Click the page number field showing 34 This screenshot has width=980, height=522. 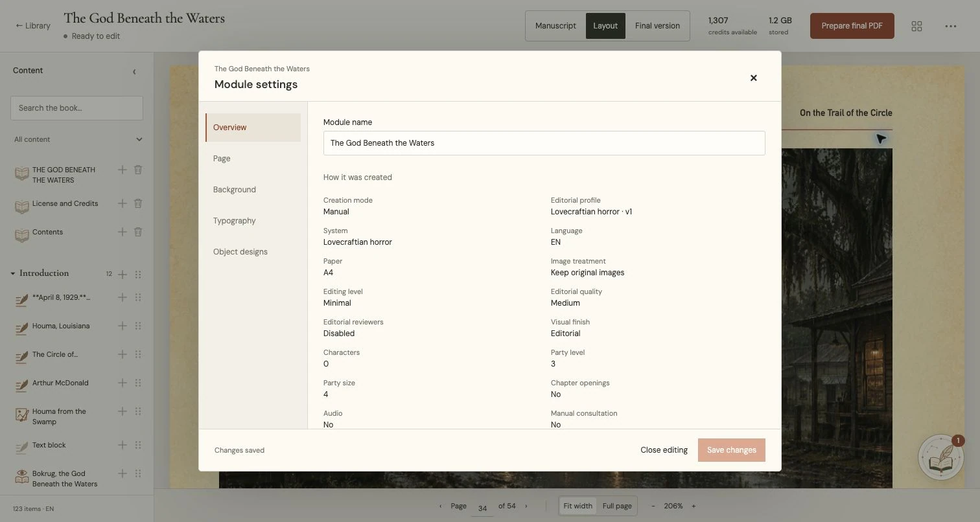(x=482, y=508)
